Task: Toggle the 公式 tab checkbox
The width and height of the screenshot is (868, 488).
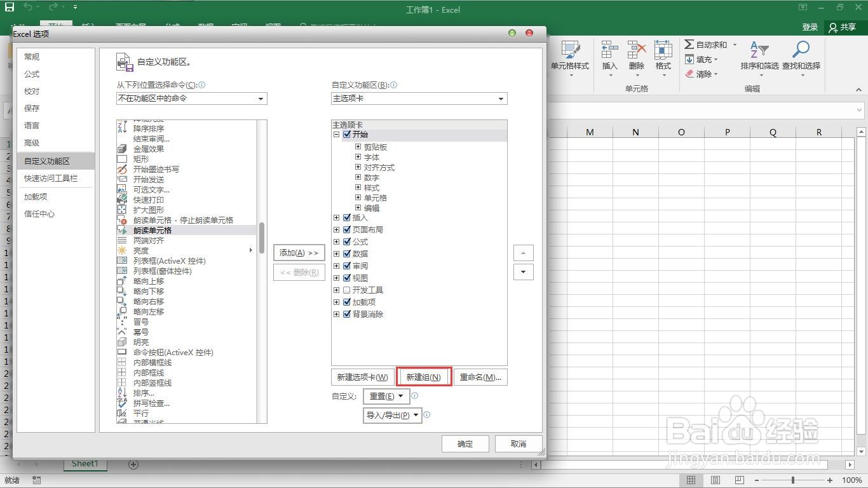Action: 347,241
